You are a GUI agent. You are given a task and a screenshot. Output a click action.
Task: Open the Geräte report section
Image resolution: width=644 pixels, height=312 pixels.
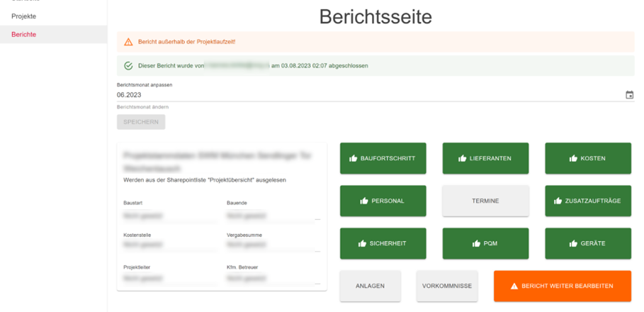click(x=587, y=243)
